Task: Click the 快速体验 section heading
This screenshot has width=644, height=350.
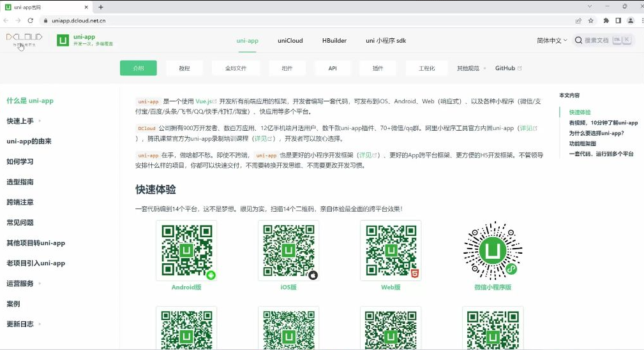Action: click(x=156, y=189)
